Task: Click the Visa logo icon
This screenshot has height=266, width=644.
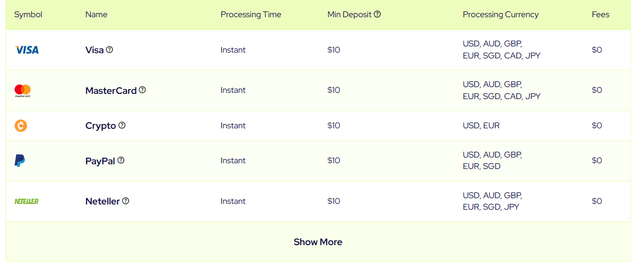Action: tap(27, 50)
